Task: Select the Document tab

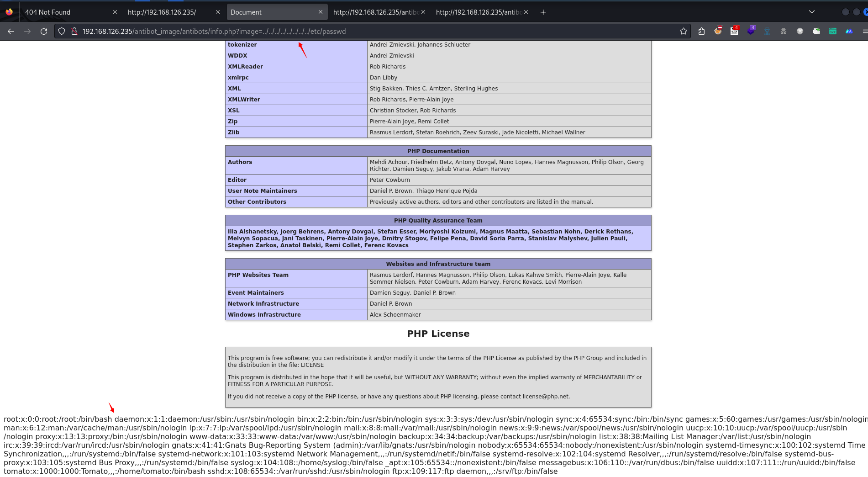Action: coord(276,12)
